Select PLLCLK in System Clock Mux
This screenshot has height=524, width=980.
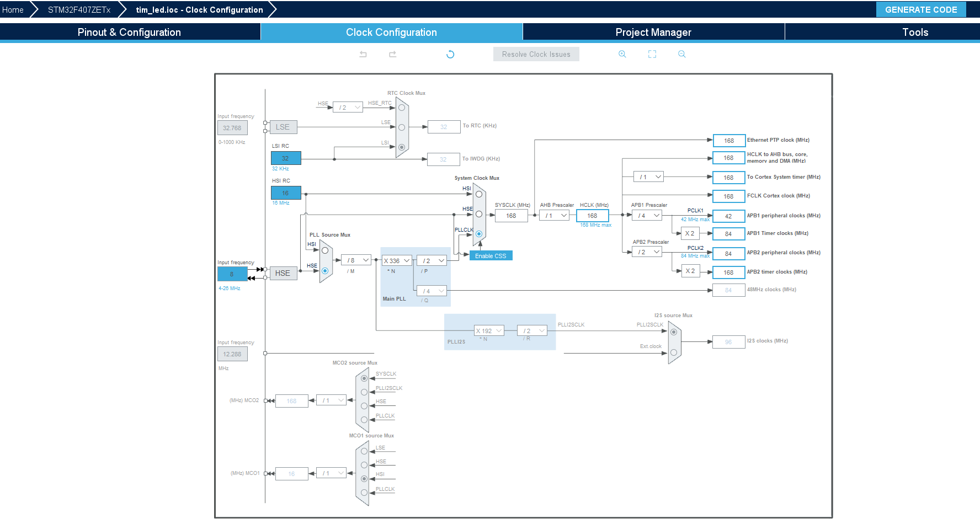point(479,234)
